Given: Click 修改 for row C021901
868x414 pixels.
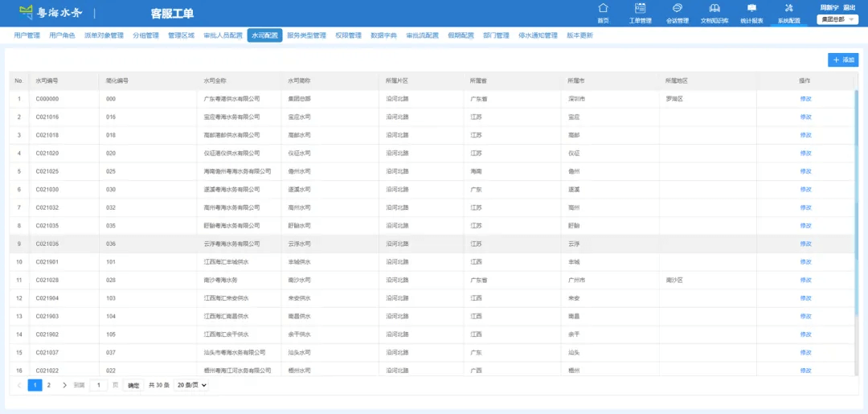Looking at the screenshot, I should point(805,262).
